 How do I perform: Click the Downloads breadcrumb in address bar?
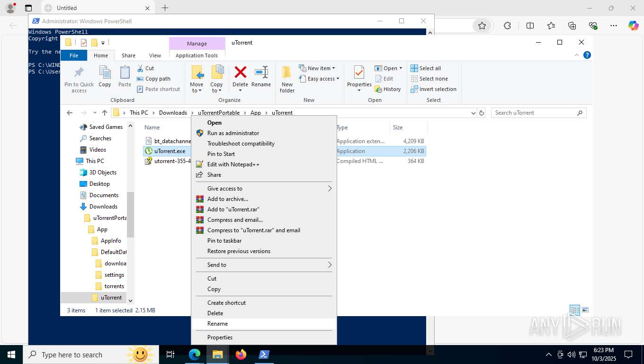click(173, 113)
